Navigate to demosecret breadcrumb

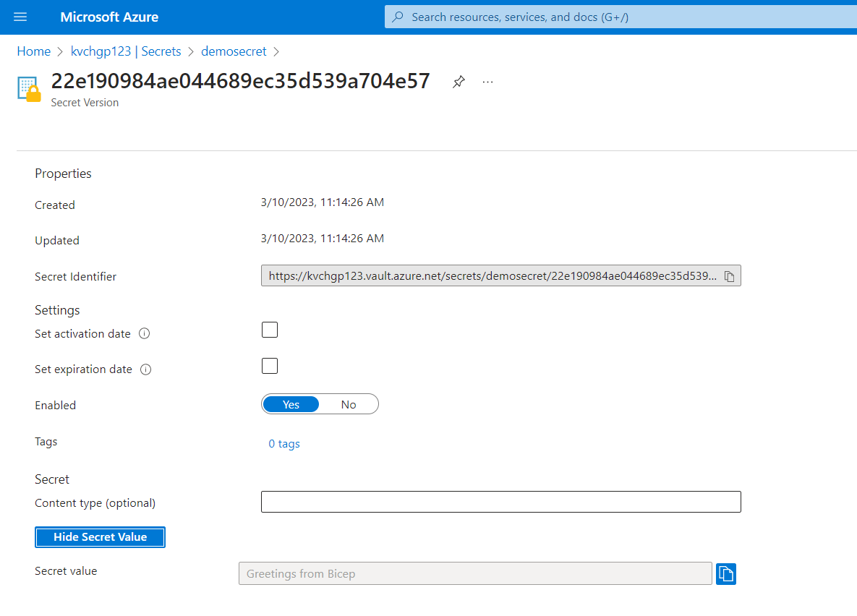(234, 51)
